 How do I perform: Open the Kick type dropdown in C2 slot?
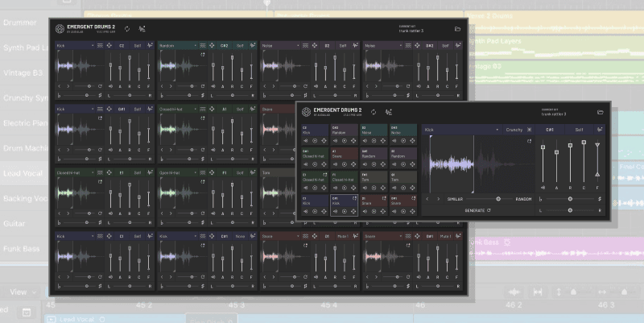click(x=75, y=46)
